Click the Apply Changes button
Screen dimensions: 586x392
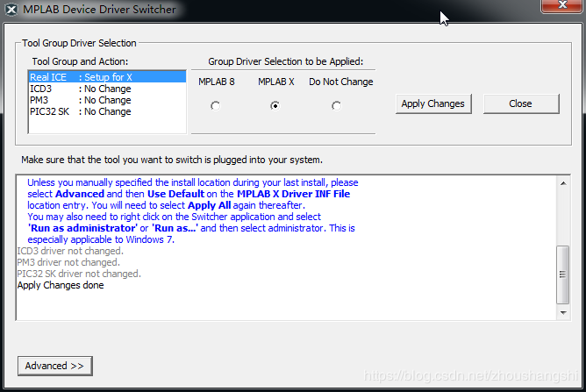(433, 103)
